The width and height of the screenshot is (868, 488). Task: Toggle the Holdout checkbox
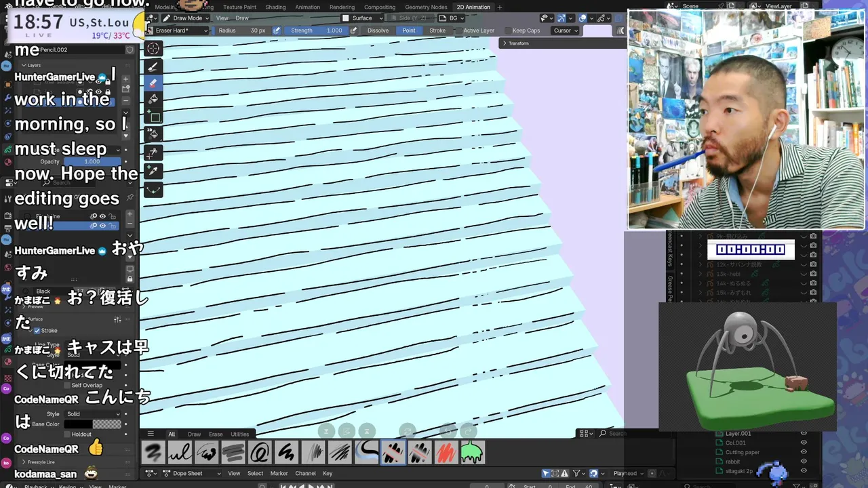66,434
